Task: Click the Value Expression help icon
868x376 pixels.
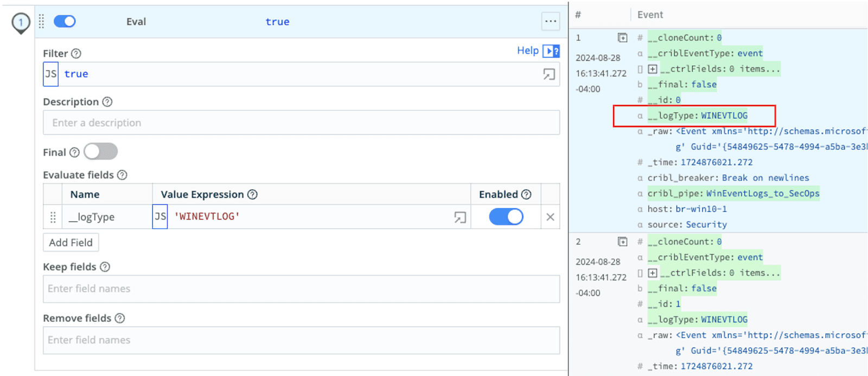Action: coord(252,195)
